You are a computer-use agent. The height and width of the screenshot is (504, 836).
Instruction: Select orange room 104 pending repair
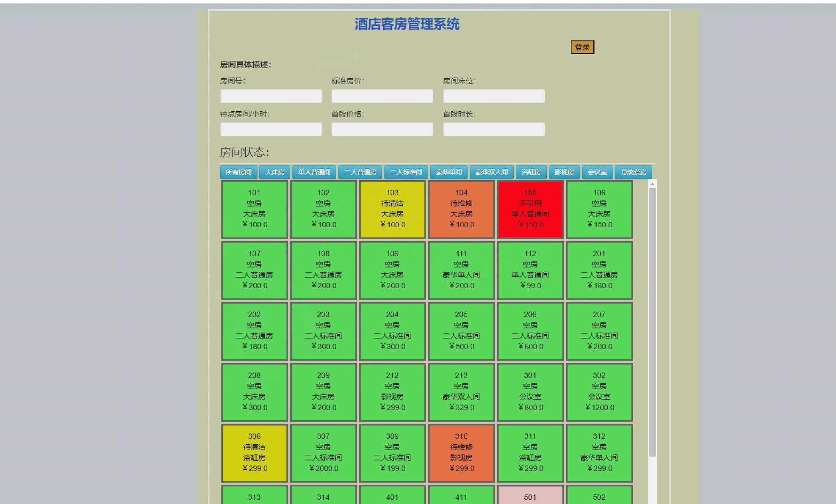point(462,209)
